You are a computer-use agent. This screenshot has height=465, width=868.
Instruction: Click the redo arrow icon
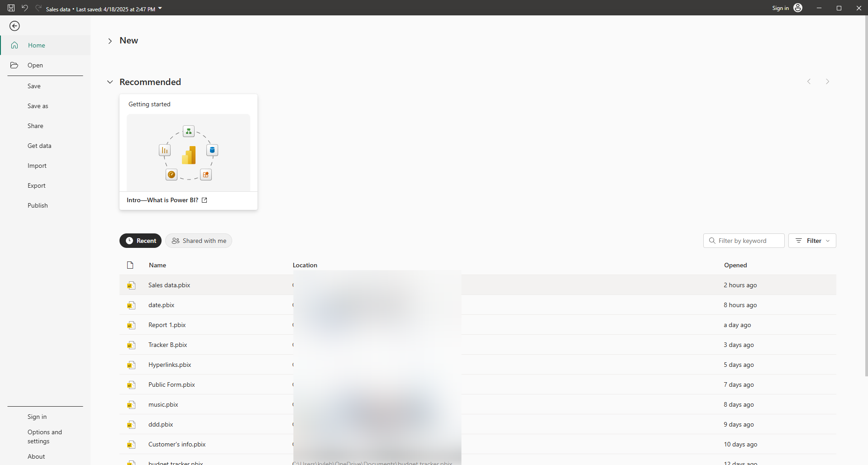coord(38,8)
